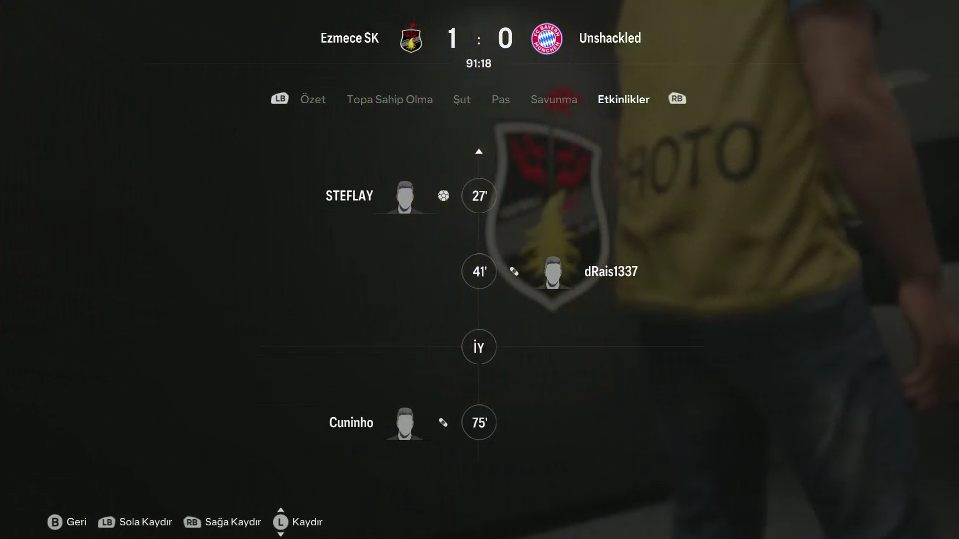This screenshot has height=539, width=959.
Task: Open the Şut statistics tab
Action: 462,99
